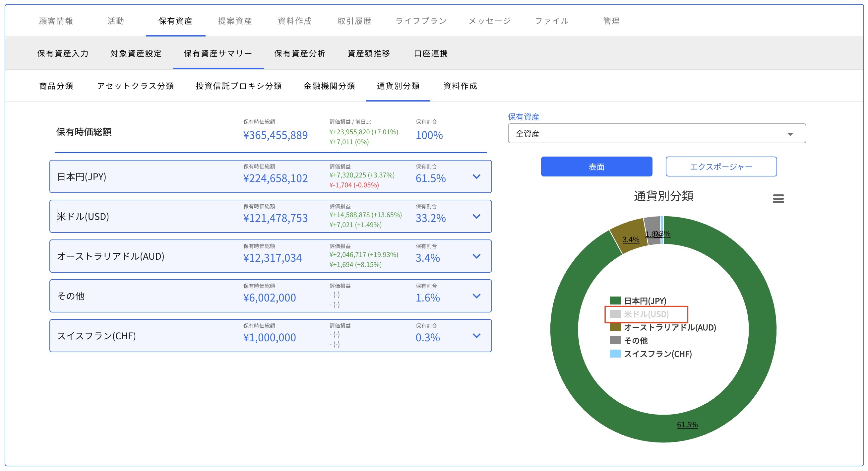Click the light blue CHF legend swatch
The width and height of the screenshot is (868, 471).
(615, 354)
